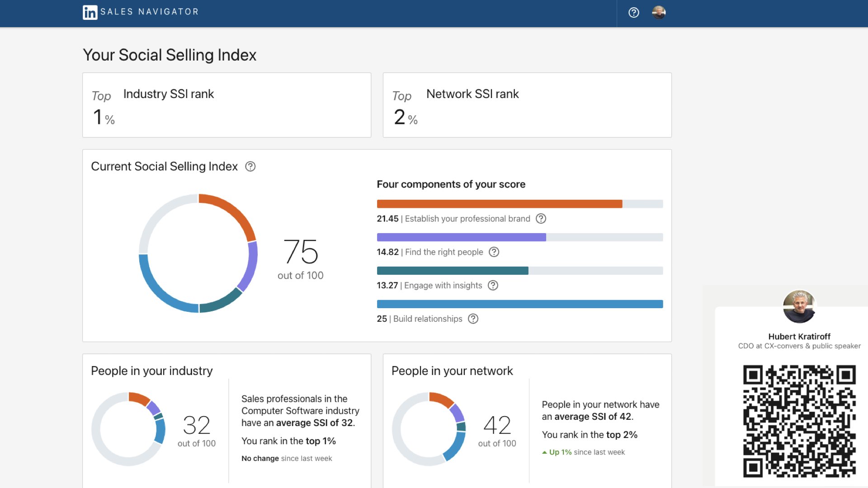
Task: Click the purple Find the right people bar
Action: tap(461, 237)
